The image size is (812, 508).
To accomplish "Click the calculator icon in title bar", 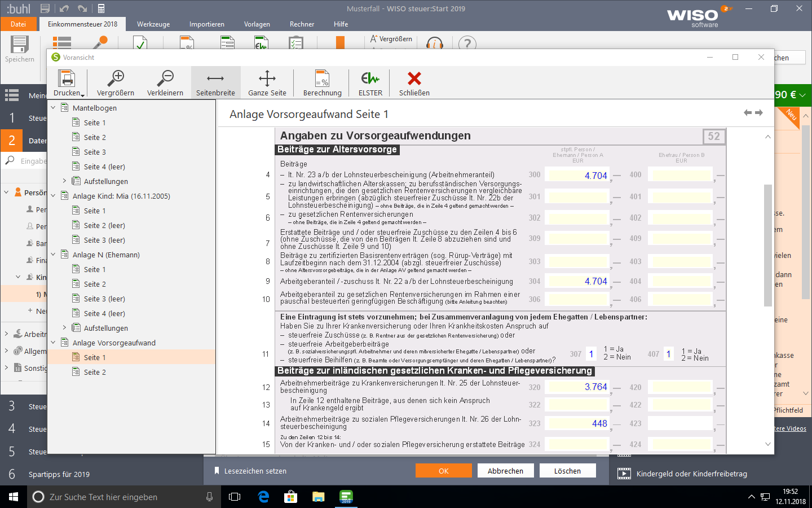I will (x=101, y=8).
